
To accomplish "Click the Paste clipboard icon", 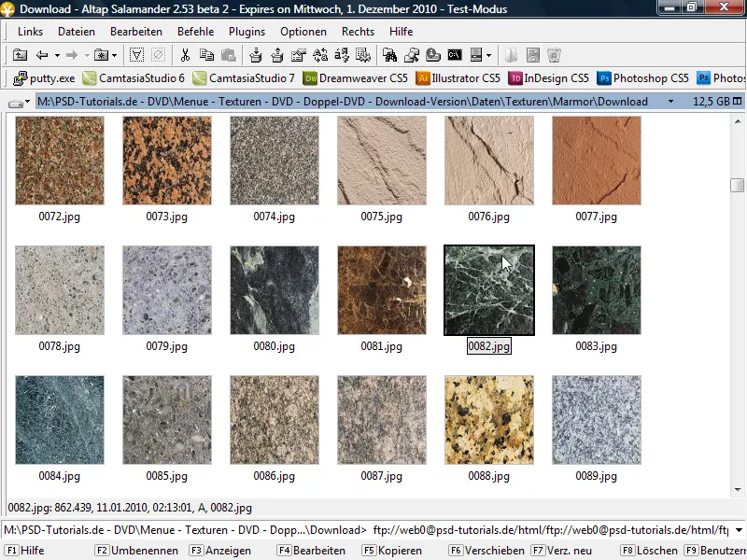I will [x=229, y=55].
